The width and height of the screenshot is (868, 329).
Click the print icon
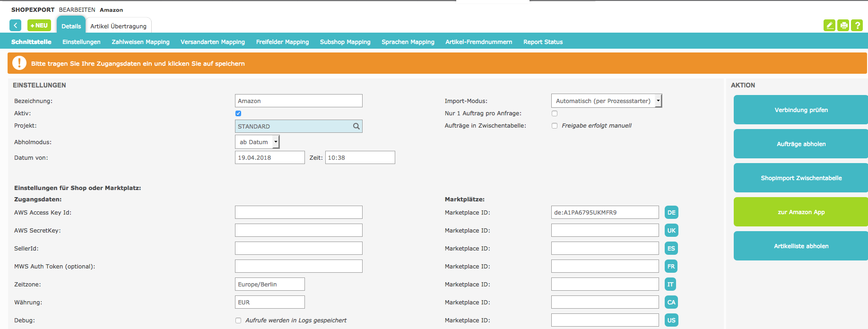pos(843,26)
